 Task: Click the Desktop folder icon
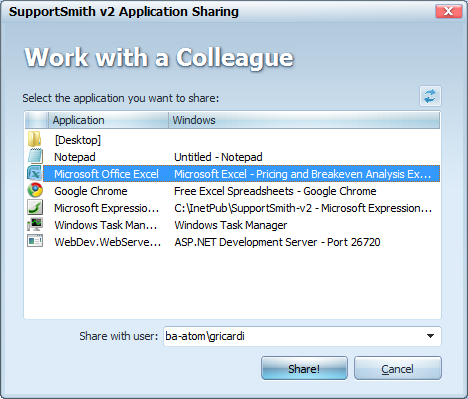coord(35,139)
